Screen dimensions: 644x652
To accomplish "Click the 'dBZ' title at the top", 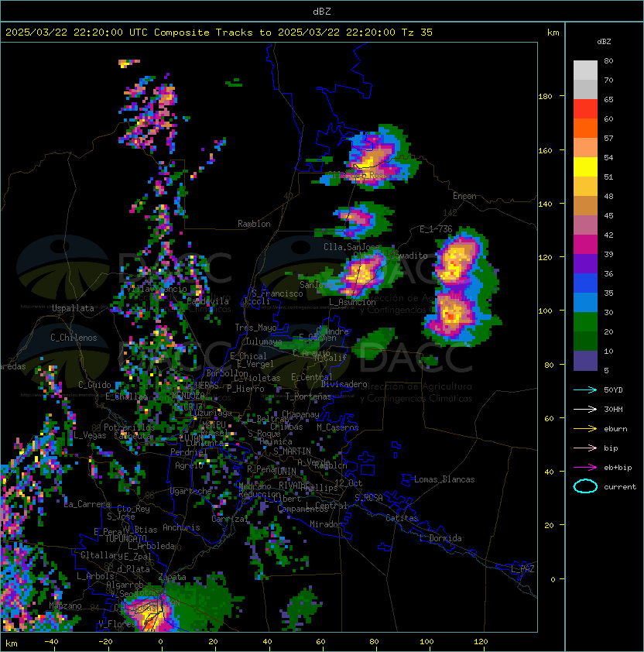I will point(322,11).
